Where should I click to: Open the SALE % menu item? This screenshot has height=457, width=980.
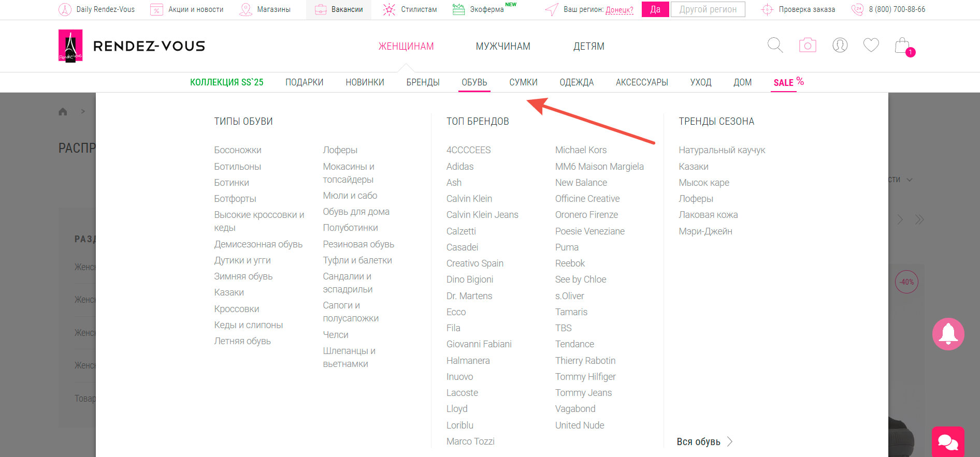(x=788, y=82)
